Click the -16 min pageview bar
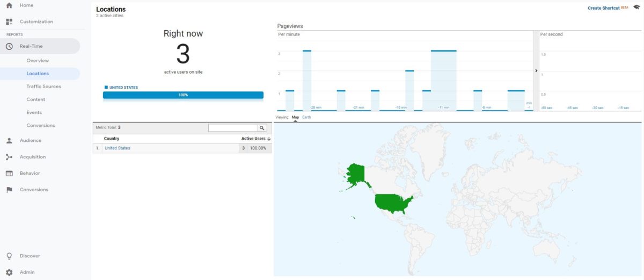 click(x=409, y=90)
